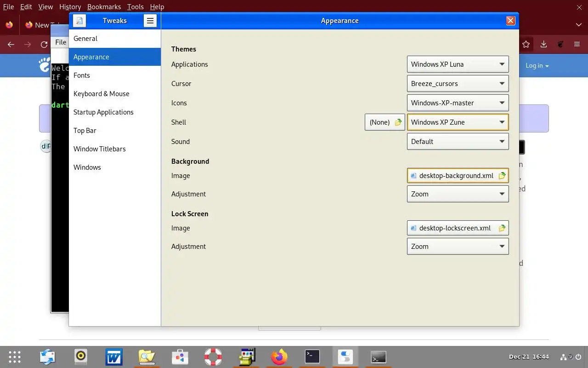The height and width of the screenshot is (368, 588).
Task: Choose background image desktop-background.xml
Action: (458, 176)
